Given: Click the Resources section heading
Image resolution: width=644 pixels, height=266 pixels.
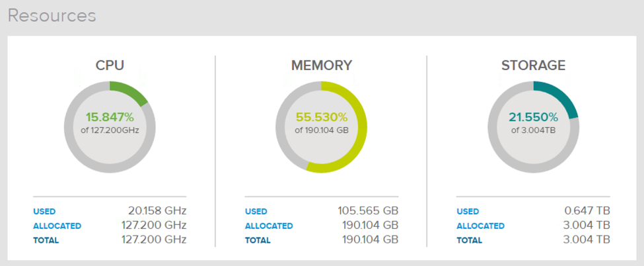Looking at the screenshot, I should [x=52, y=16].
